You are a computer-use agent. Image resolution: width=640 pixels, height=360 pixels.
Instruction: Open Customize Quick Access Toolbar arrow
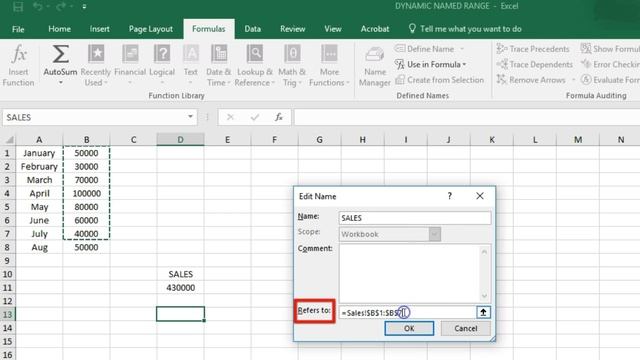84,7
